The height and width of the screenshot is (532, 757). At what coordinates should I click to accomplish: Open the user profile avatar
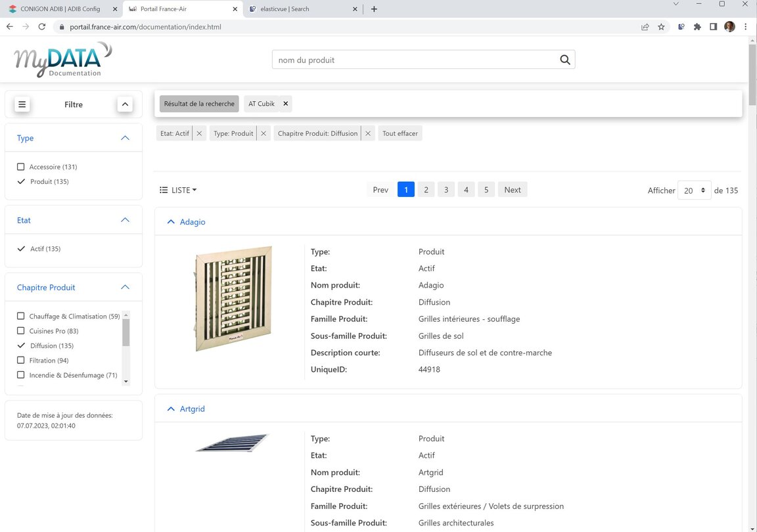click(x=729, y=26)
